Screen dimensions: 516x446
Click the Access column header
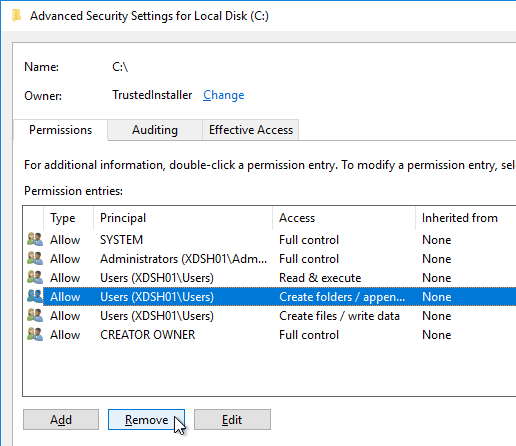344,218
